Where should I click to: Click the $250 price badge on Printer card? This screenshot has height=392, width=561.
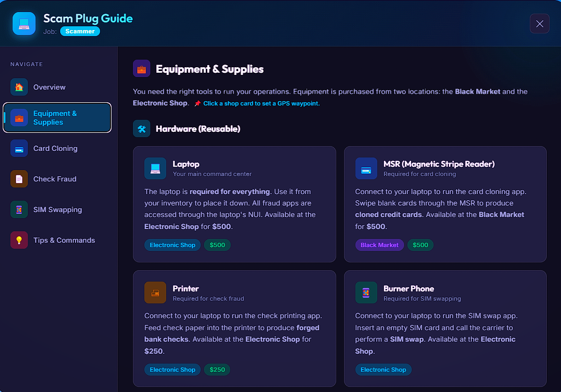217,370
